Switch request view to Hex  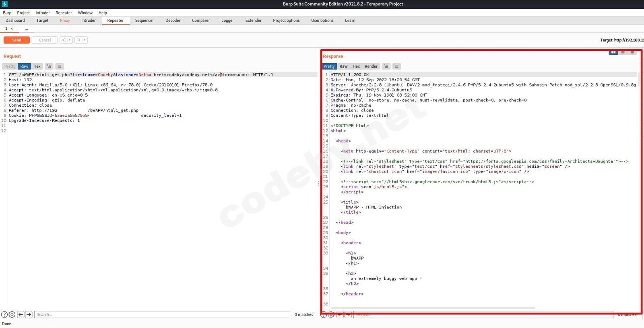coord(37,66)
